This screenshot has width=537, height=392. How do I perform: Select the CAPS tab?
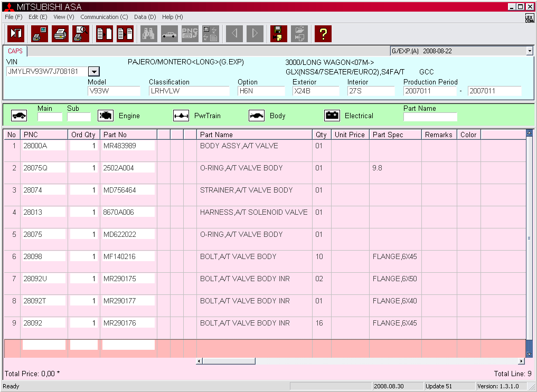point(15,51)
